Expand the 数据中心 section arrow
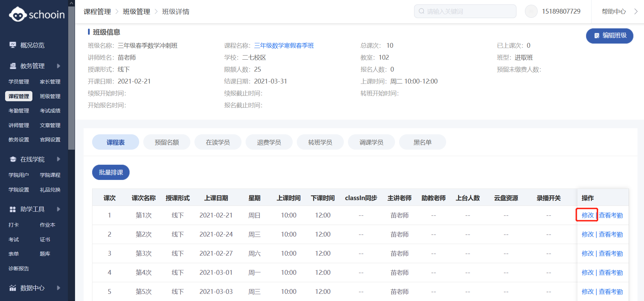 pos(58,288)
